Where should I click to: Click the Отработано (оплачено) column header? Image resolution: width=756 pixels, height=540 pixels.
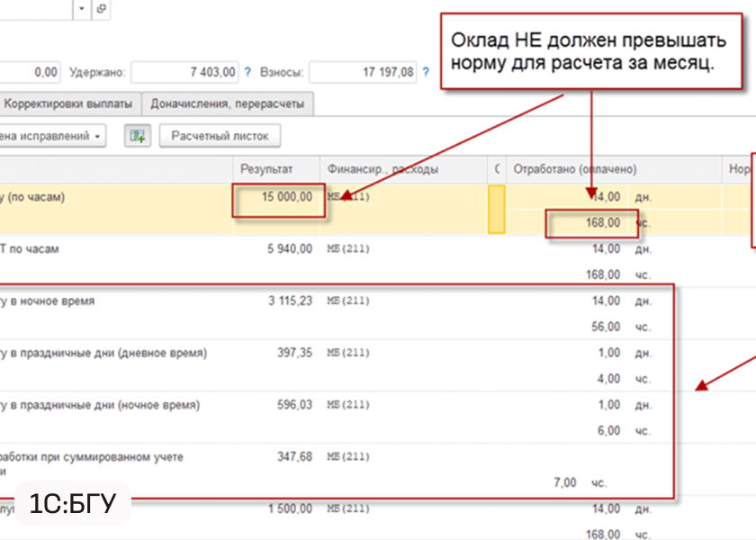point(574,169)
